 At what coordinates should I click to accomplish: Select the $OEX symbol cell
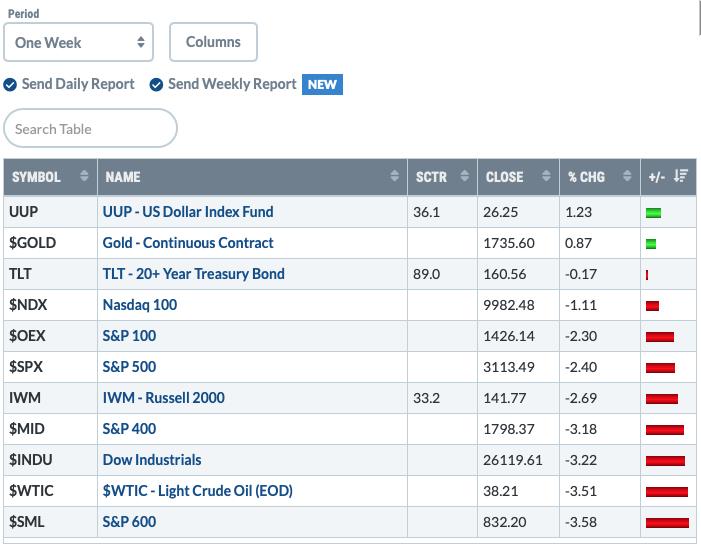coord(51,336)
